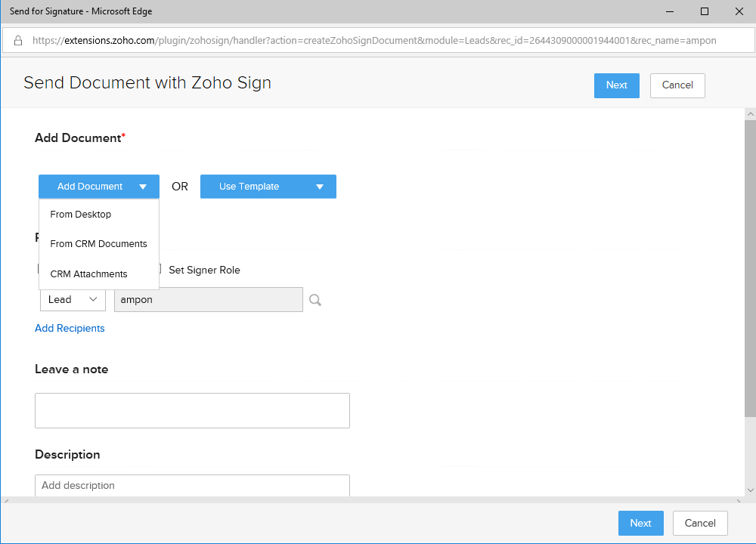Focus the Leave a note text box

(192, 410)
